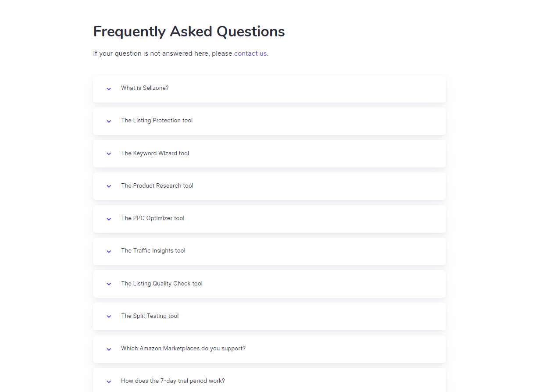Click chevron icon beside Amazon Marketplaces question
This screenshot has height=392, width=553.
click(109, 349)
